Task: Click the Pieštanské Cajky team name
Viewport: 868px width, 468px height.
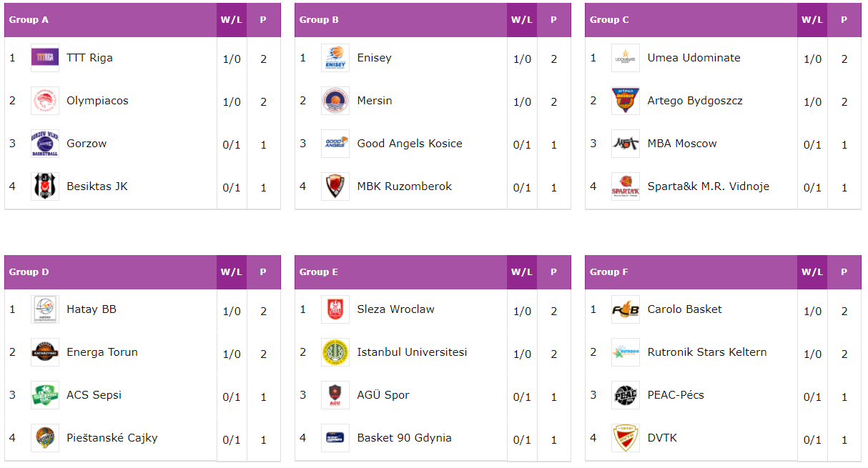Action: 112,438
